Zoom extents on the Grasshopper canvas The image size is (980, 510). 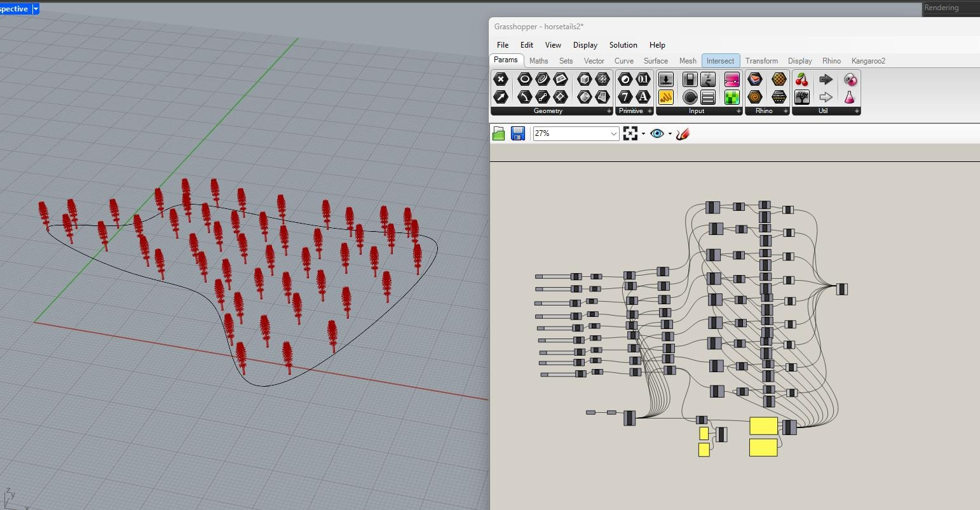click(x=630, y=133)
